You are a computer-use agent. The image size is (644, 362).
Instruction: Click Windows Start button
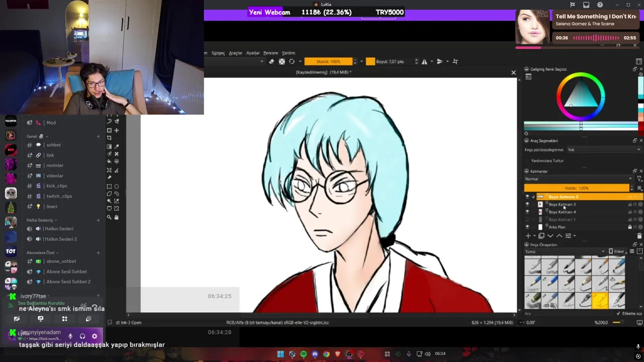280,354
